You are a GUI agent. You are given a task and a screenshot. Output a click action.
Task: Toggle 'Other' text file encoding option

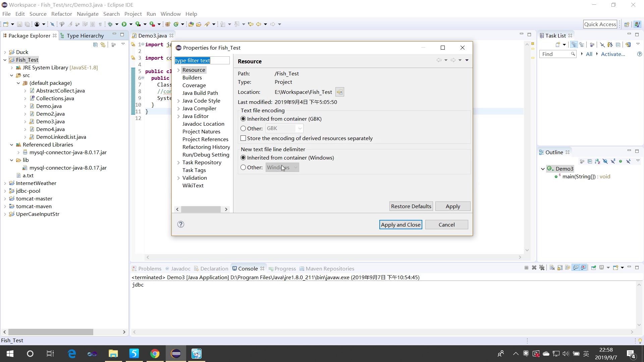click(x=243, y=129)
